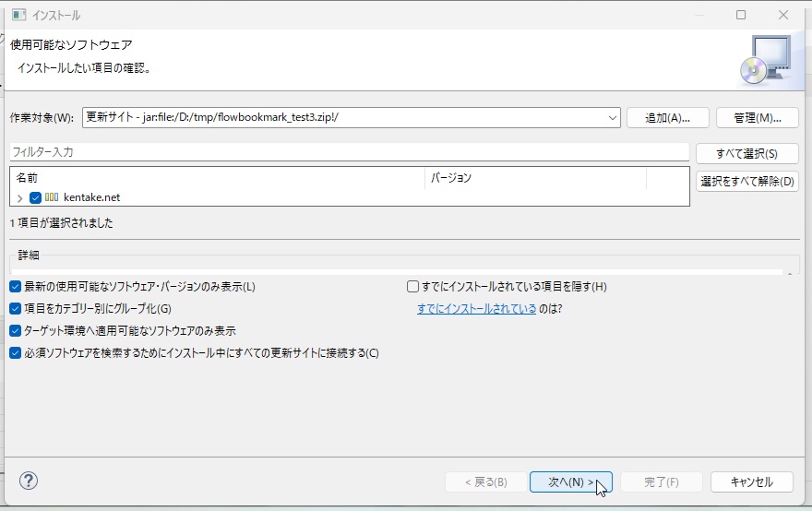Click the kentake.net category icon
This screenshot has height=511, width=812.
(x=52, y=197)
